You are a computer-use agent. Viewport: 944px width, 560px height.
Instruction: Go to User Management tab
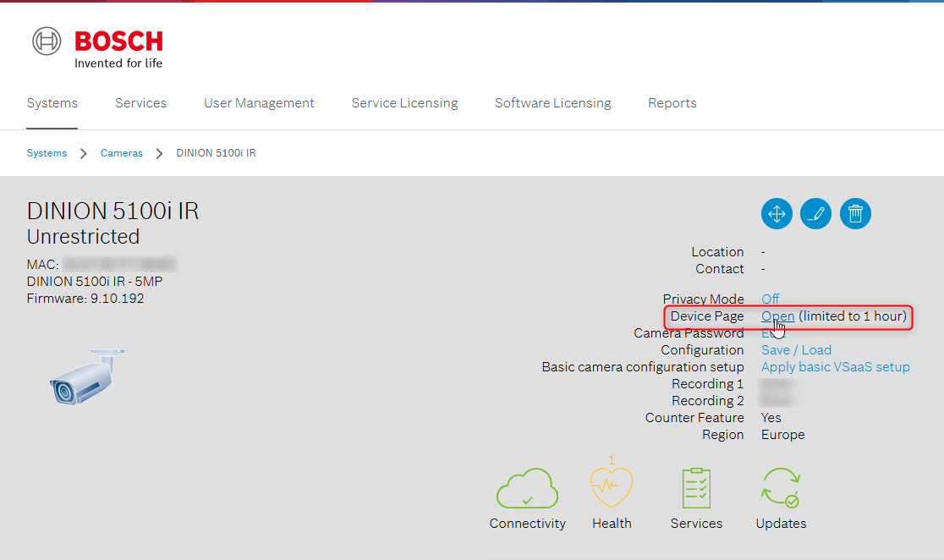coord(259,103)
